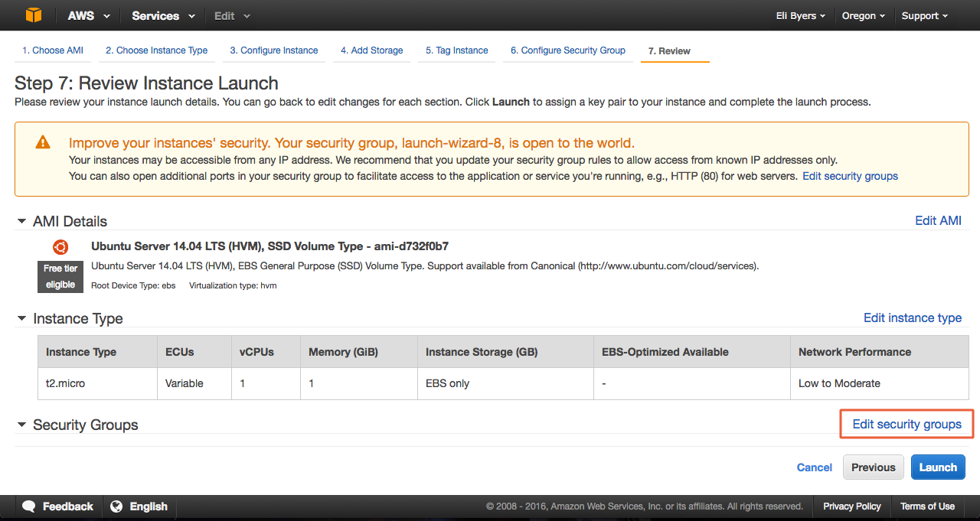
Task: Click the Edit instance type link
Action: pyautogui.click(x=913, y=317)
